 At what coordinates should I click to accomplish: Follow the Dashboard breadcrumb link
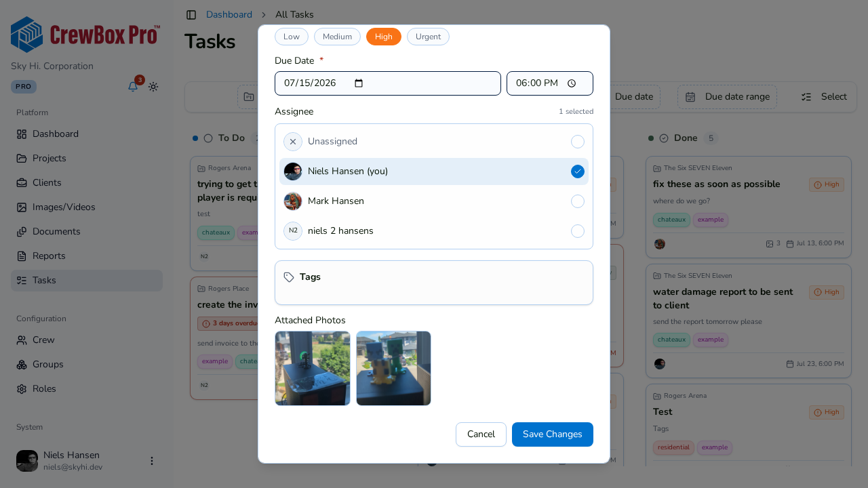click(229, 15)
